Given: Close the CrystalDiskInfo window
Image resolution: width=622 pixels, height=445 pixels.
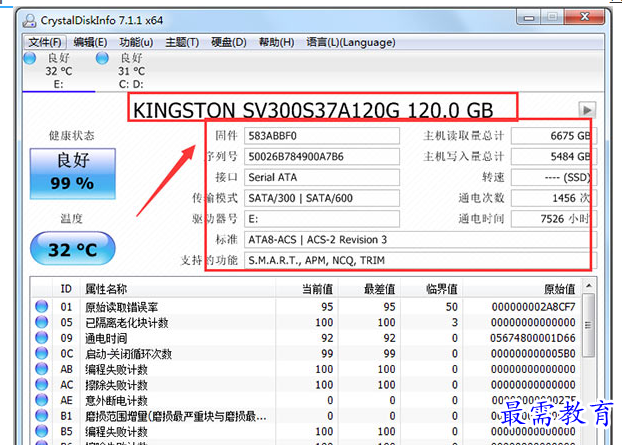Looking at the screenshot, I should pyautogui.click(x=584, y=17).
